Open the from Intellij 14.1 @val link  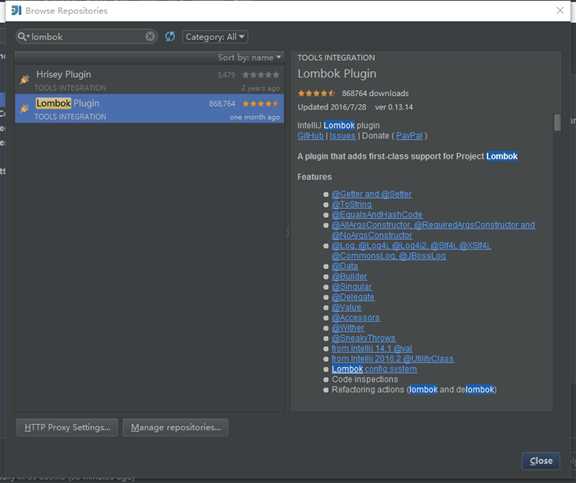coord(372,348)
